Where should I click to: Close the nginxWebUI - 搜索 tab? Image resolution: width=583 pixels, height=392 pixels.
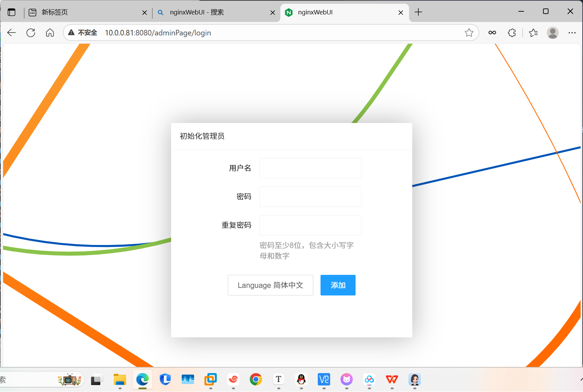(273, 13)
